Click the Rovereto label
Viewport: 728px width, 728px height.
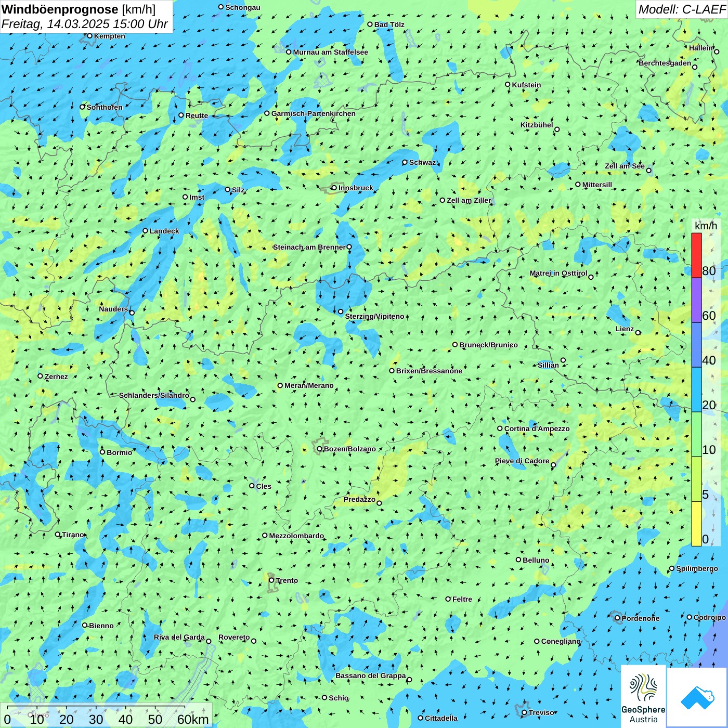(234, 637)
